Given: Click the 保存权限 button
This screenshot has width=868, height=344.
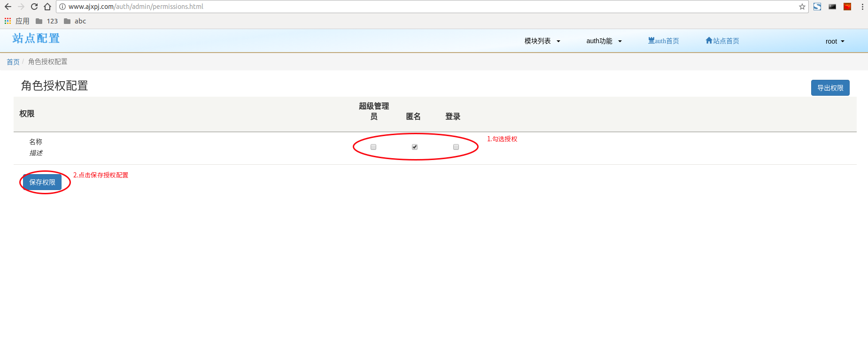Looking at the screenshot, I should [x=42, y=182].
